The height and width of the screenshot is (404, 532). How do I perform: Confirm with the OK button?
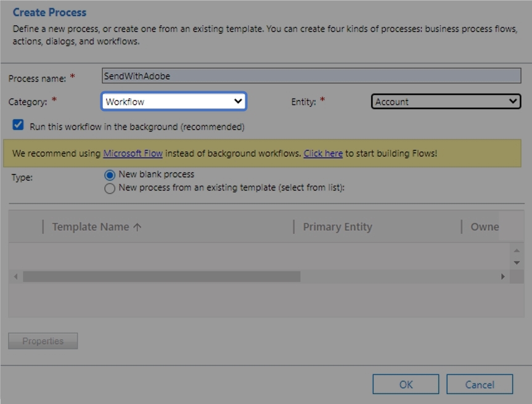406,384
